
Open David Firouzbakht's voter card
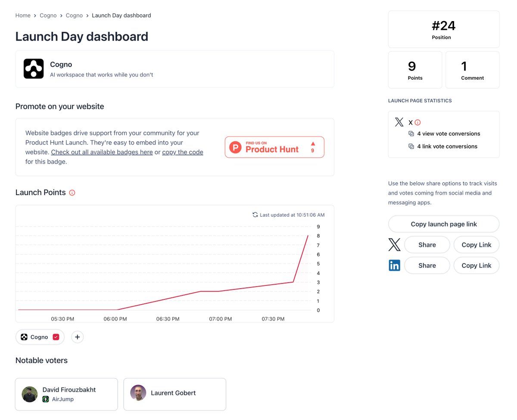click(66, 394)
